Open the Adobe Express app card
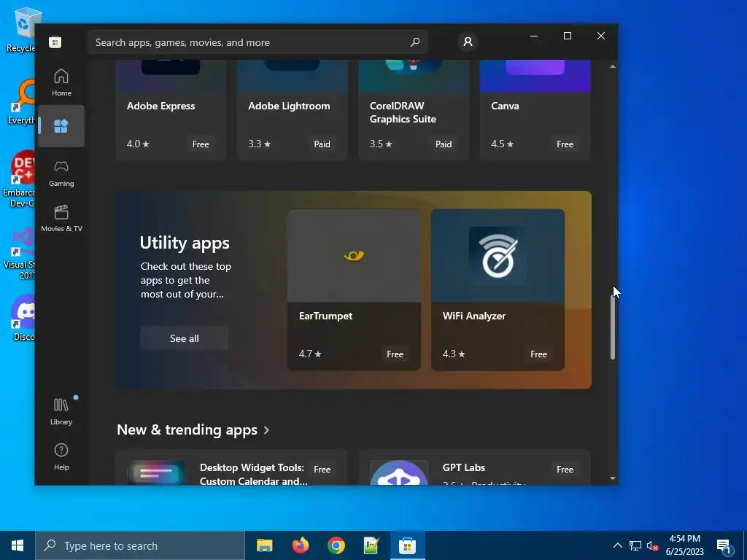The height and width of the screenshot is (560, 747). (171, 111)
